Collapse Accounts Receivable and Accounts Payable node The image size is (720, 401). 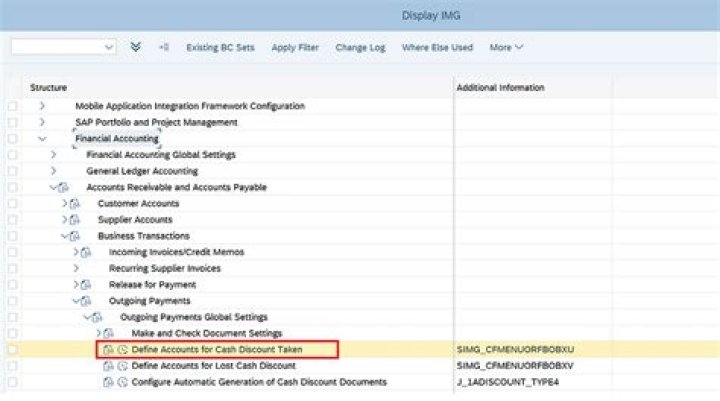point(53,187)
